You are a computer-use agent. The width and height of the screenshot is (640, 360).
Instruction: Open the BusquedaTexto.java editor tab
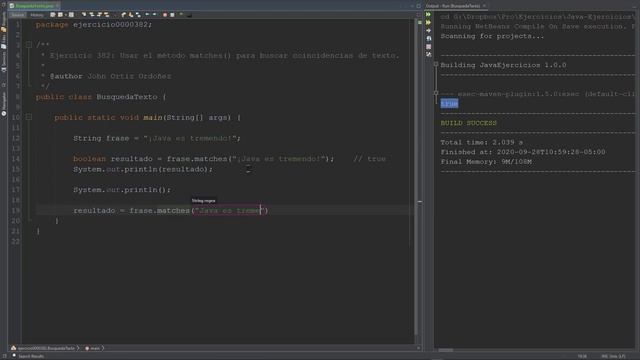tap(34, 6)
